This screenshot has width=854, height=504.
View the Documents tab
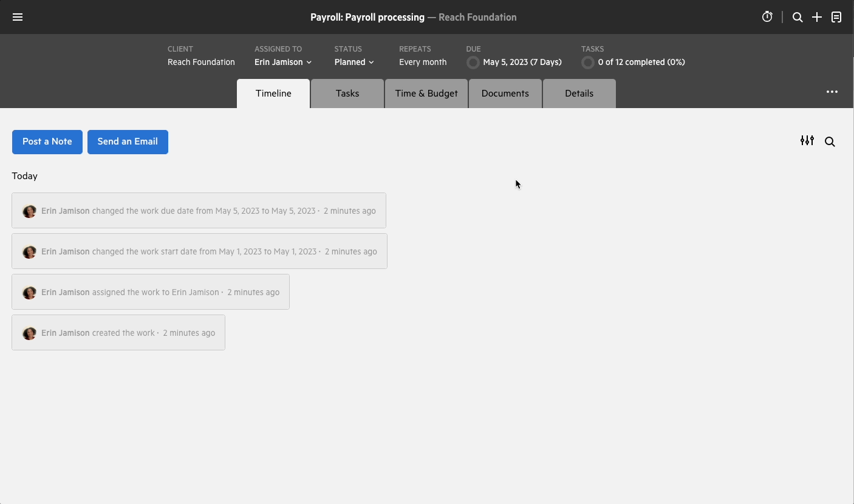point(505,93)
